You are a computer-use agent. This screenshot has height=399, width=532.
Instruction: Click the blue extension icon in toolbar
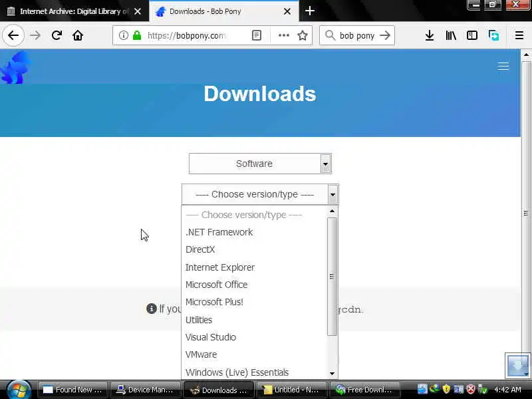click(x=493, y=35)
